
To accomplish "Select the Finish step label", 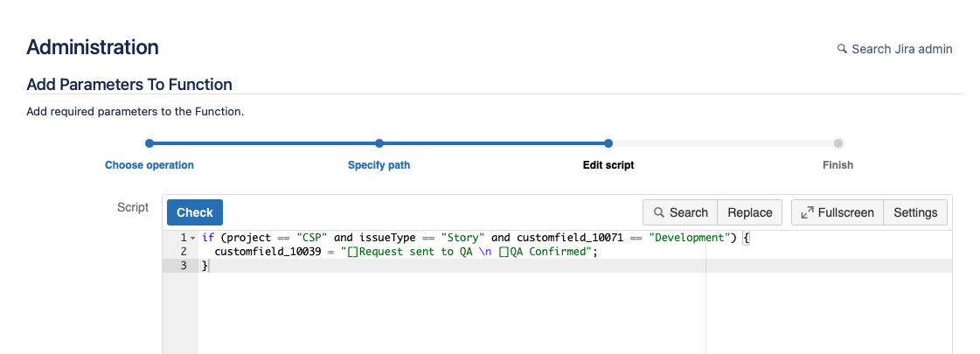I will click(x=838, y=165).
